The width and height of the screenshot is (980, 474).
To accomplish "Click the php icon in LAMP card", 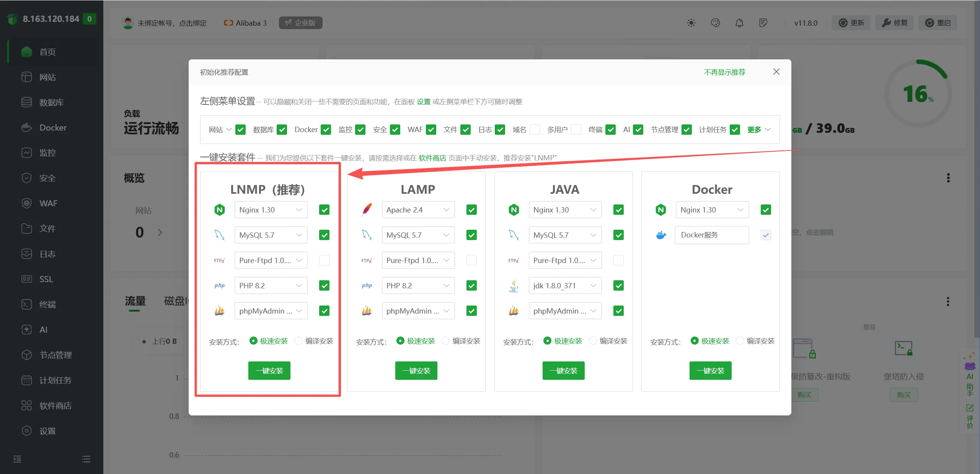I will (367, 286).
